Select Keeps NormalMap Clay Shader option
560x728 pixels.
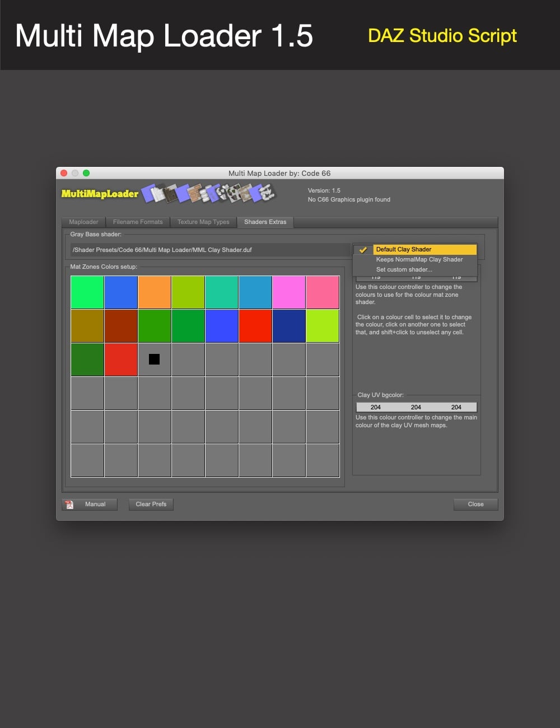[x=419, y=259]
